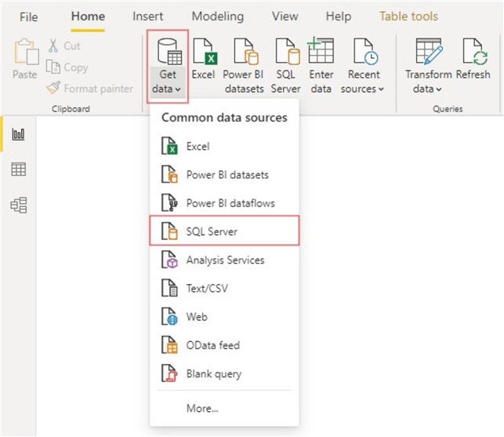Switch to the Modeling tab
504x437 pixels.
click(217, 16)
